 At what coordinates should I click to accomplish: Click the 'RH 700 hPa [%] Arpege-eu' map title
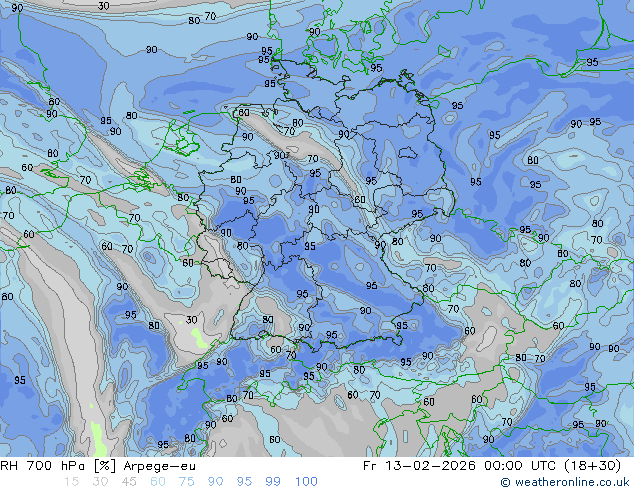point(98,466)
